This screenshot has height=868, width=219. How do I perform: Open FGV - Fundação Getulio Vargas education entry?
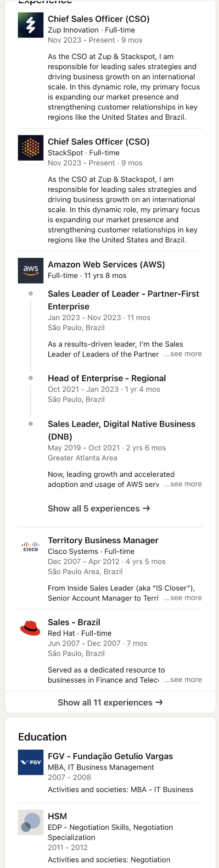pyautogui.click(x=110, y=756)
